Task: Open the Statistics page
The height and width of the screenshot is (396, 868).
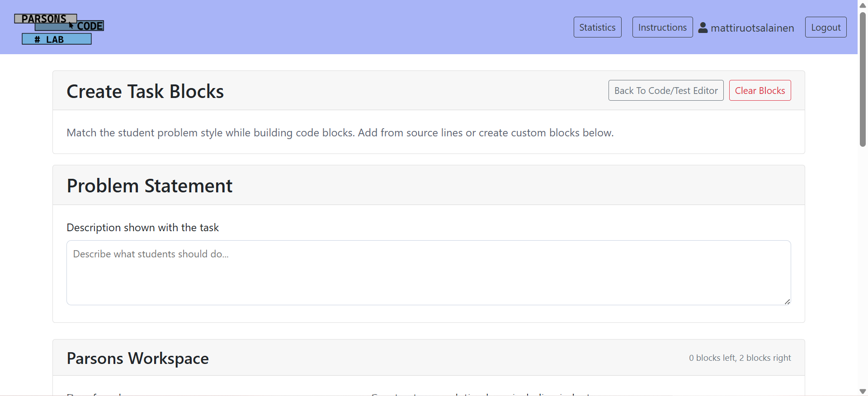Action: coord(597,27)
